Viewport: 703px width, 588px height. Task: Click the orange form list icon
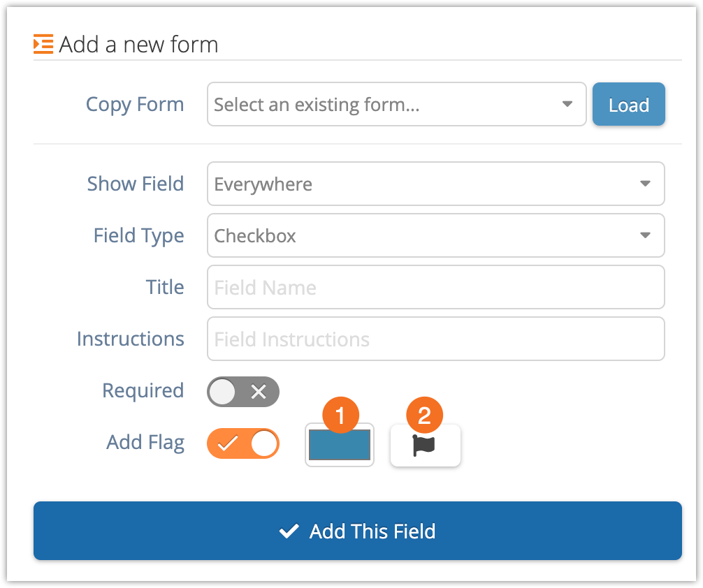(43, 44)
